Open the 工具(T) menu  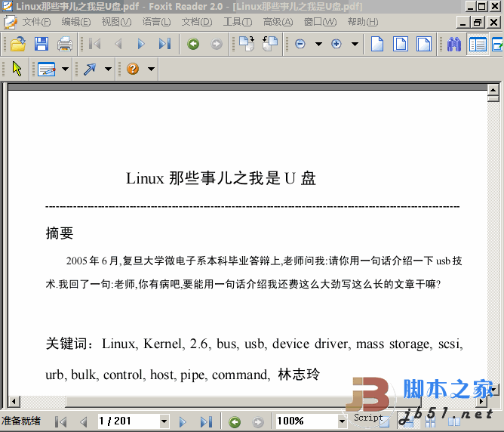click(x=238, y=22)
